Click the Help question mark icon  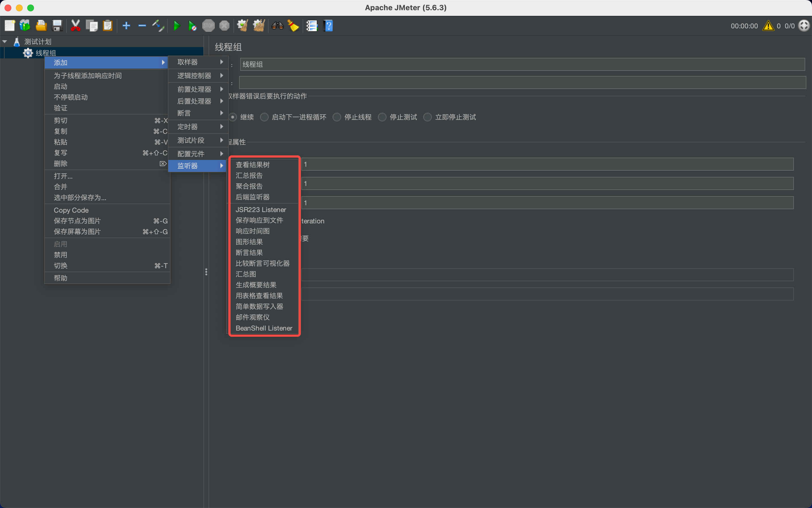[x=328, y=26]
